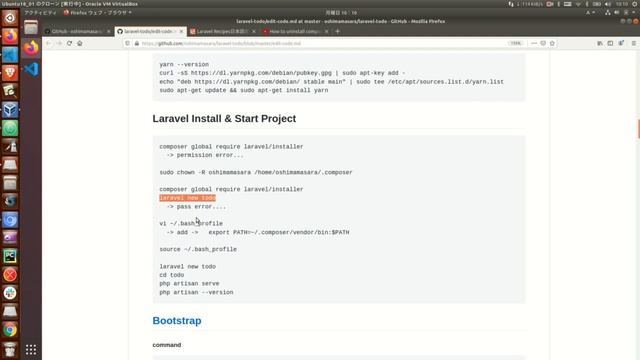This screenshot has height=360, width=640.
Task: Open page actions three-dot menu
Action: tap(534, 43)
